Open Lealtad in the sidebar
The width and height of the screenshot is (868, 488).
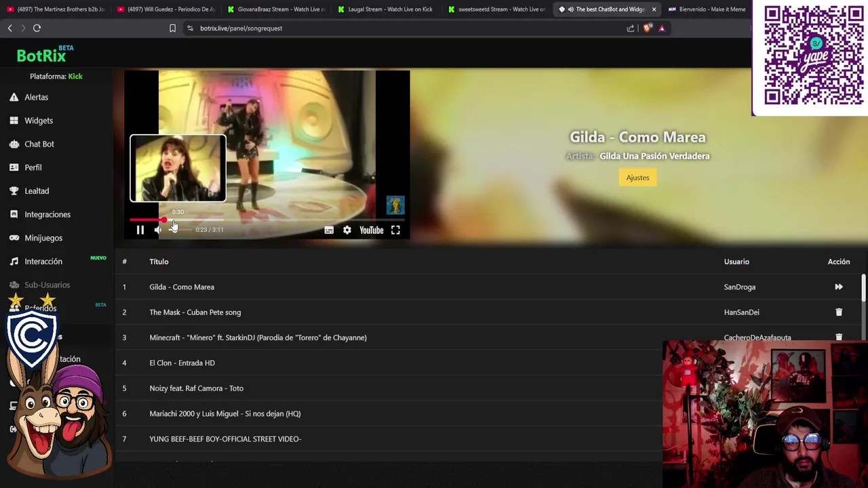pos(37,191)
